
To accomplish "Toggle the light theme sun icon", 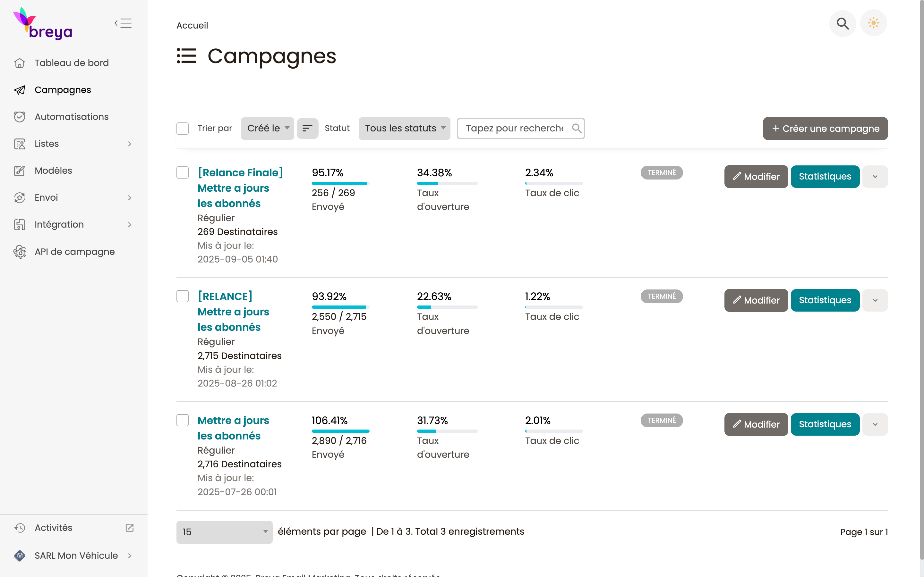I will tap(873, 23).
